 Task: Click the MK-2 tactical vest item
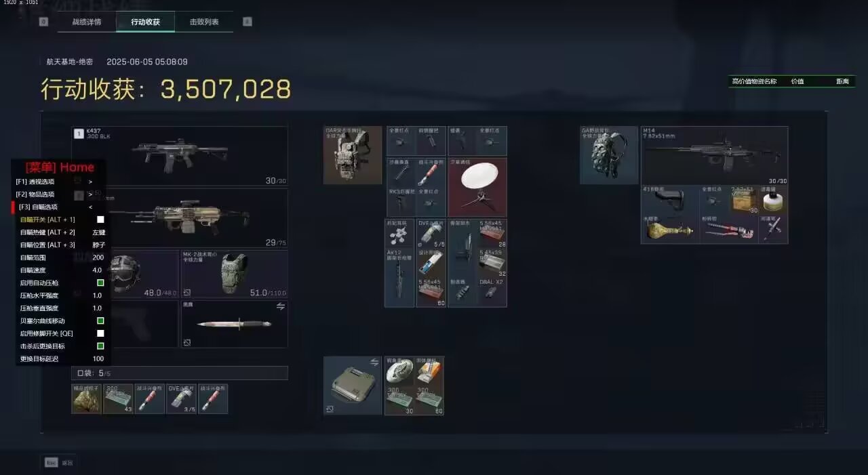(x=234, y=274)
